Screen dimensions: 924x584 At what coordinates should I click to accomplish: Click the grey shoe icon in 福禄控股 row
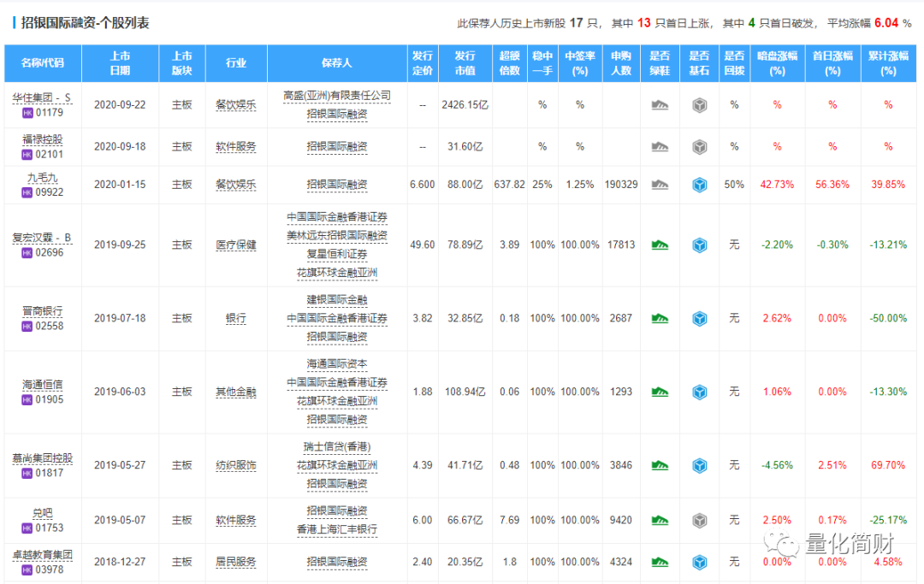[x=660, y=146]
